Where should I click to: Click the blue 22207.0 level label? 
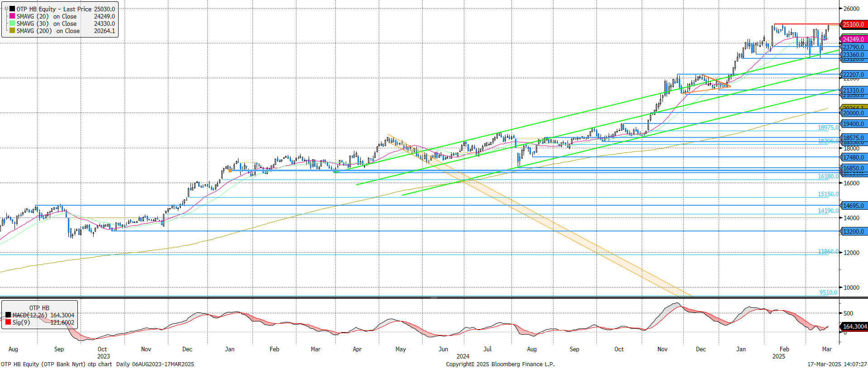tap(854, 75)
